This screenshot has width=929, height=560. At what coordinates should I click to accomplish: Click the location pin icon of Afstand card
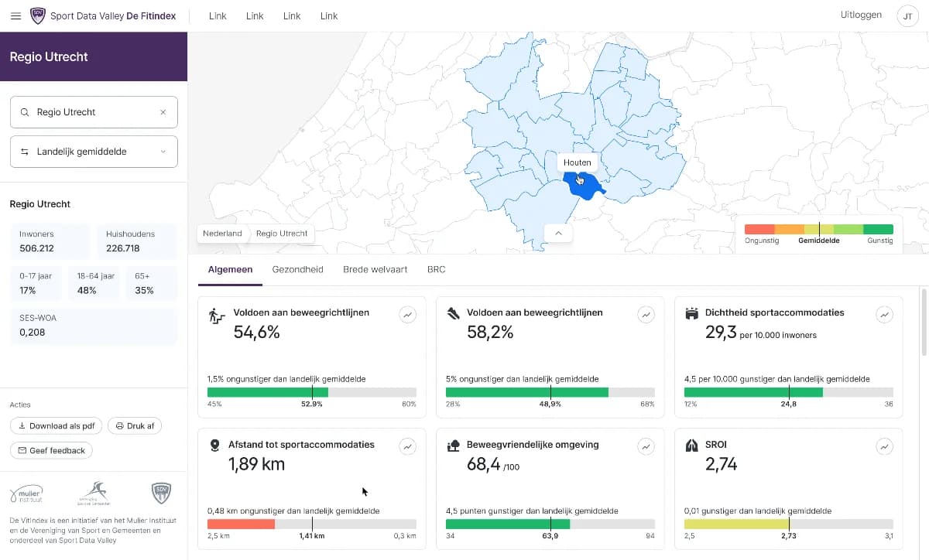tap(214, 446)
